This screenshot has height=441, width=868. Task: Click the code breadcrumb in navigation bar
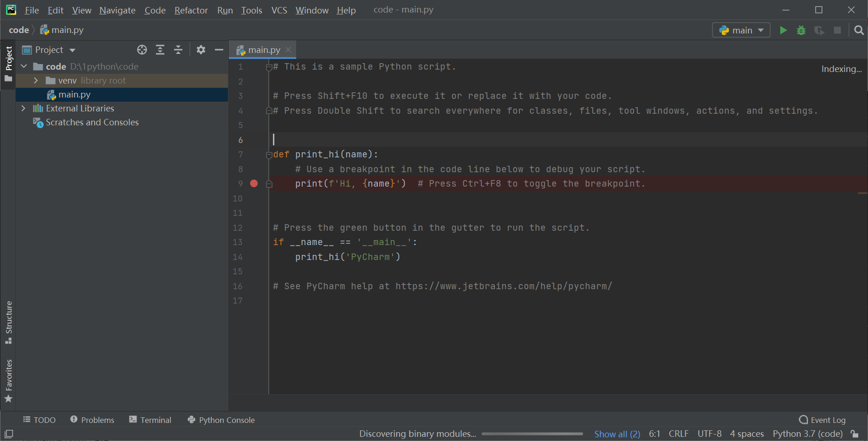click(19, 30)
